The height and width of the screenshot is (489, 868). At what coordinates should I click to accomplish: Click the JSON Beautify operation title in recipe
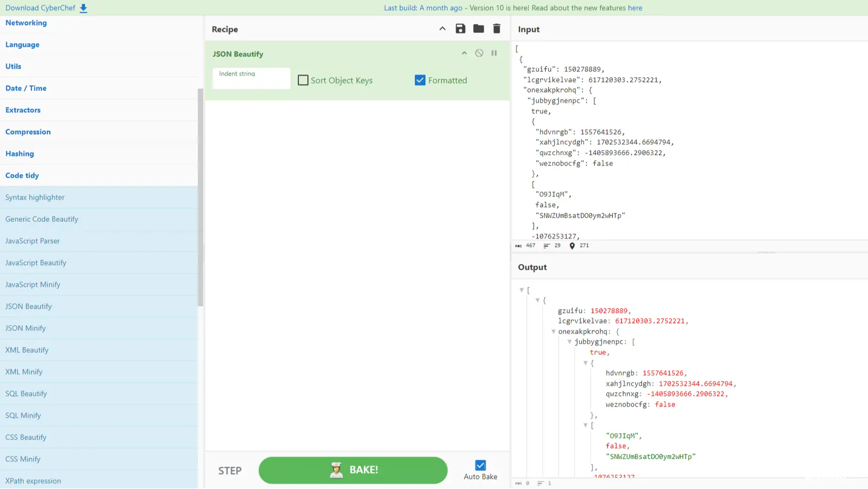point(238,54)
